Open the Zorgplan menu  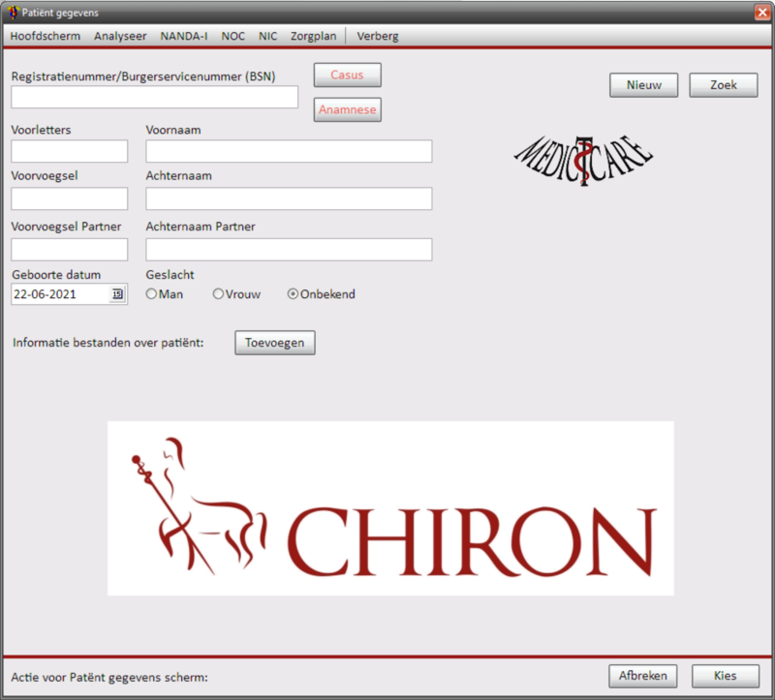pos(314,36)
